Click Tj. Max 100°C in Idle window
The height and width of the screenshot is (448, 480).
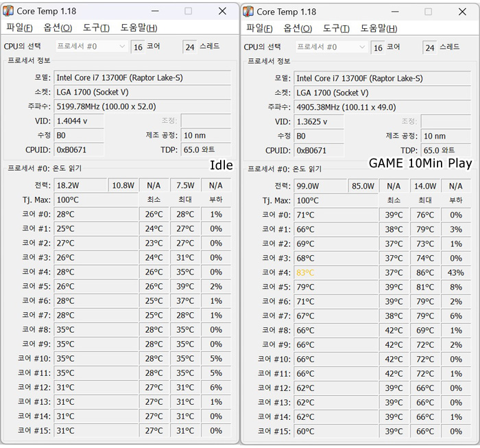tap(96, 200)
